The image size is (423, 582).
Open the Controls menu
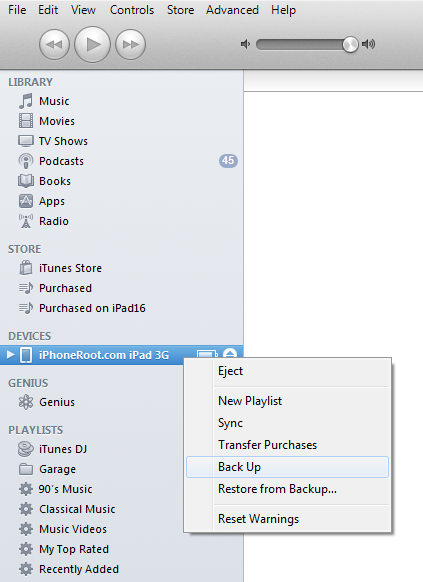[x=132, y=10]
